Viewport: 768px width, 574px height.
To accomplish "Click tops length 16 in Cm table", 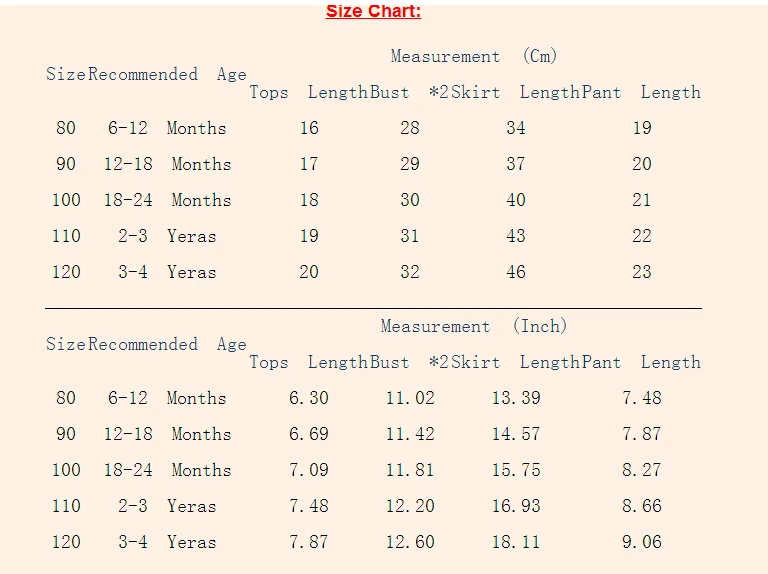I will [x=309, y=128].
